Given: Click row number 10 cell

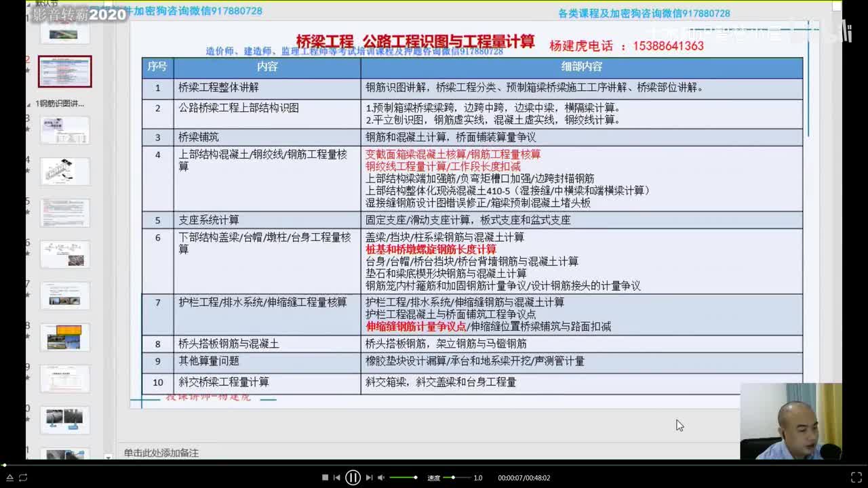Looking at the screenshot, I should tap(158, 382).
